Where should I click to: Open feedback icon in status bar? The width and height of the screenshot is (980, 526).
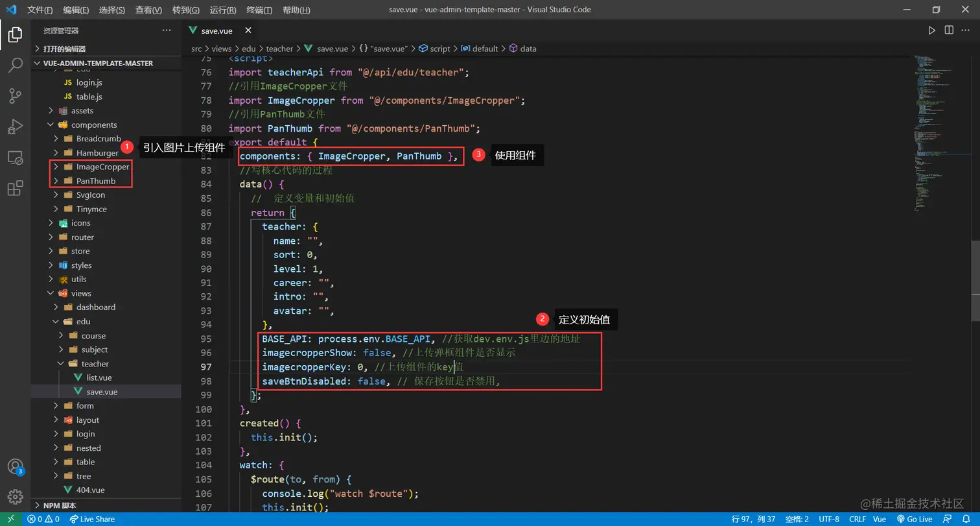[948, 520]
